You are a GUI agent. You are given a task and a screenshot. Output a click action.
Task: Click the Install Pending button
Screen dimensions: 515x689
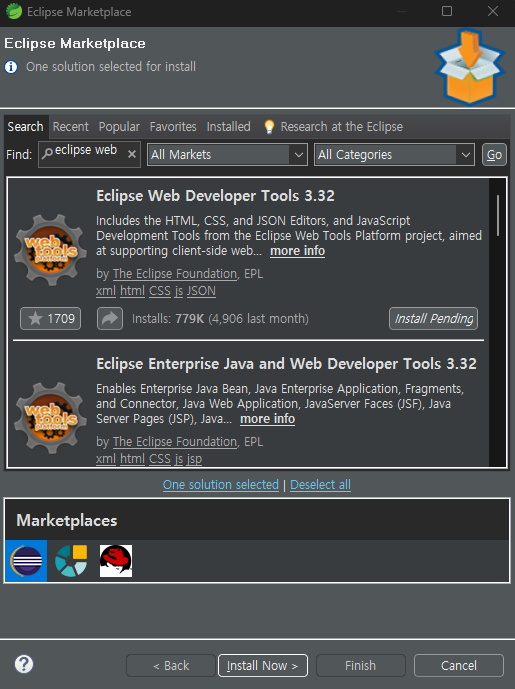(433, 318)
